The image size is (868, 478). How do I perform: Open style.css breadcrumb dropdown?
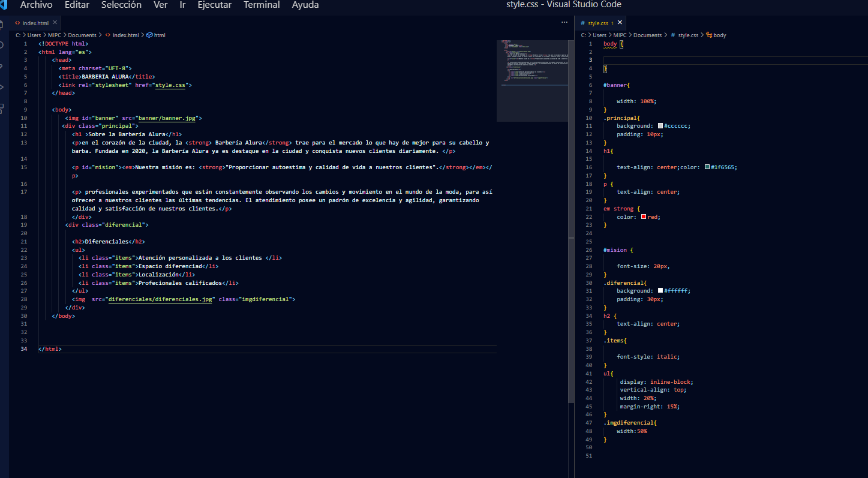[688, 35]
